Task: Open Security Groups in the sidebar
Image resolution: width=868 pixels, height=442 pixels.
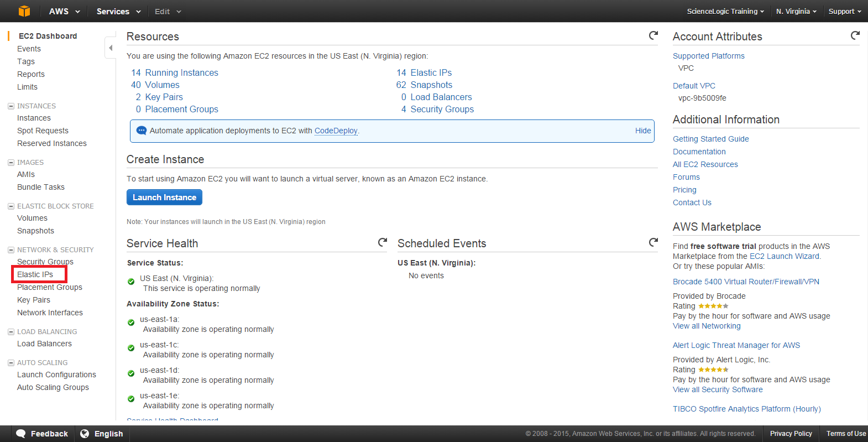Action: point(45,262)
